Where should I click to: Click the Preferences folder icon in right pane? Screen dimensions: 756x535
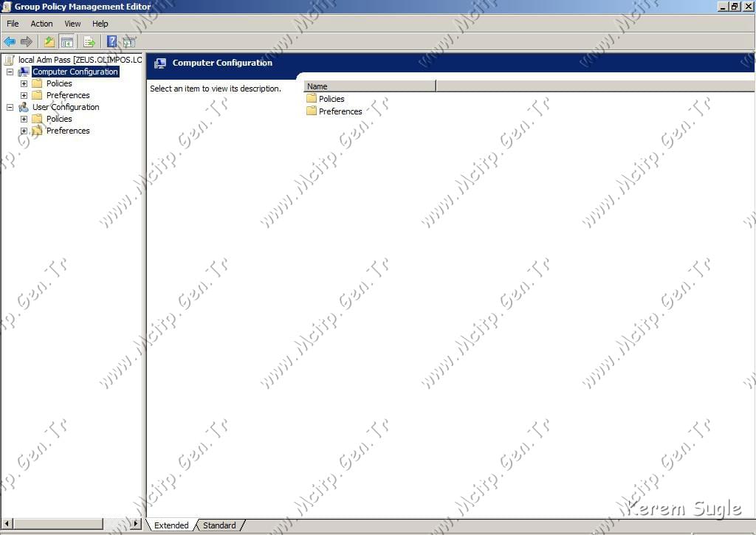312,111
